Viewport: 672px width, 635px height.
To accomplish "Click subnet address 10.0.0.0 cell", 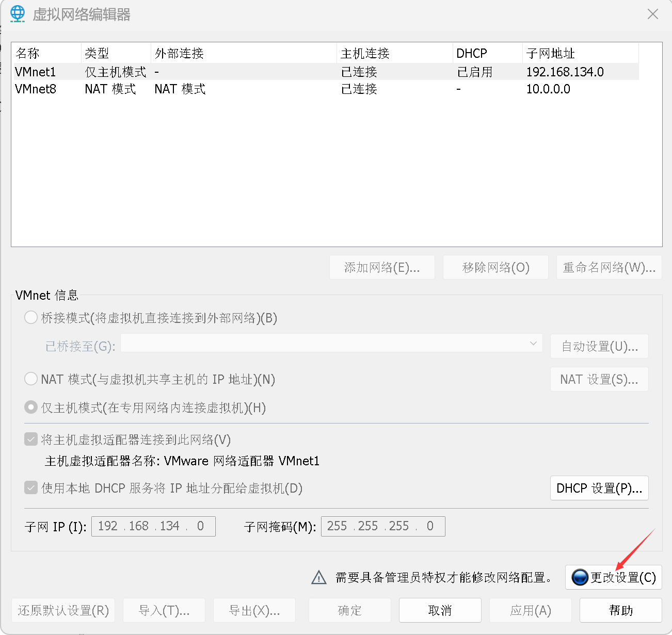I will click(548, 89).
